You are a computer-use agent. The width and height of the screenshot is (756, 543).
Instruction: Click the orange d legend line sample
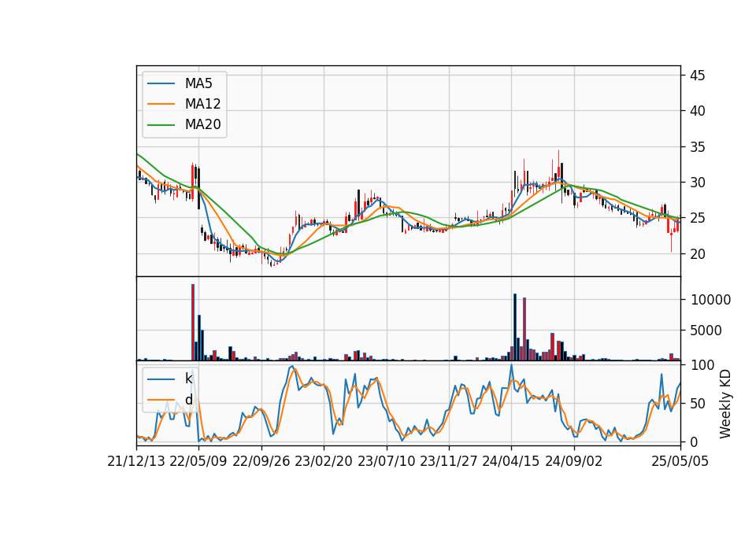coord(161,400)
